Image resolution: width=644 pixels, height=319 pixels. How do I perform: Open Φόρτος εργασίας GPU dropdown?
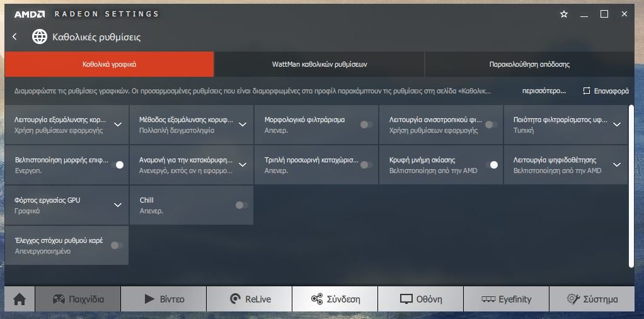tap(118, 204)
